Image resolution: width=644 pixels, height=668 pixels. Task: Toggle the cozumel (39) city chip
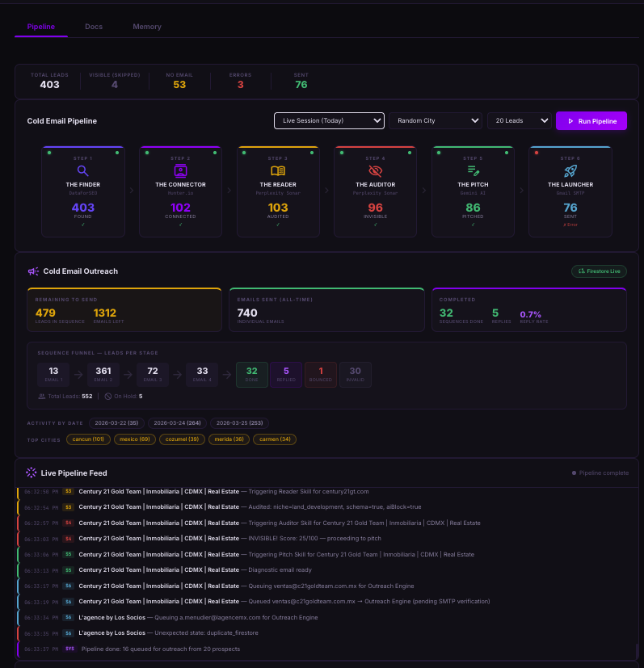point(183,439)
